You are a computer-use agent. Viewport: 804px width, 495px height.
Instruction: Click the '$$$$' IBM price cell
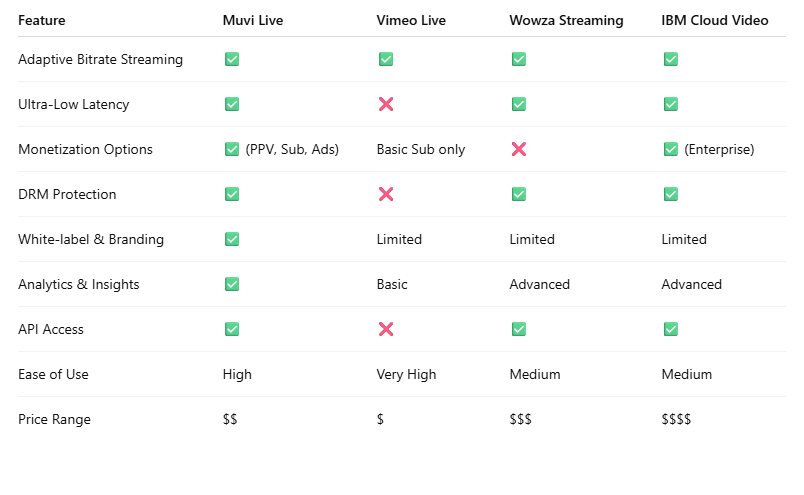click(x=676, y=419)
